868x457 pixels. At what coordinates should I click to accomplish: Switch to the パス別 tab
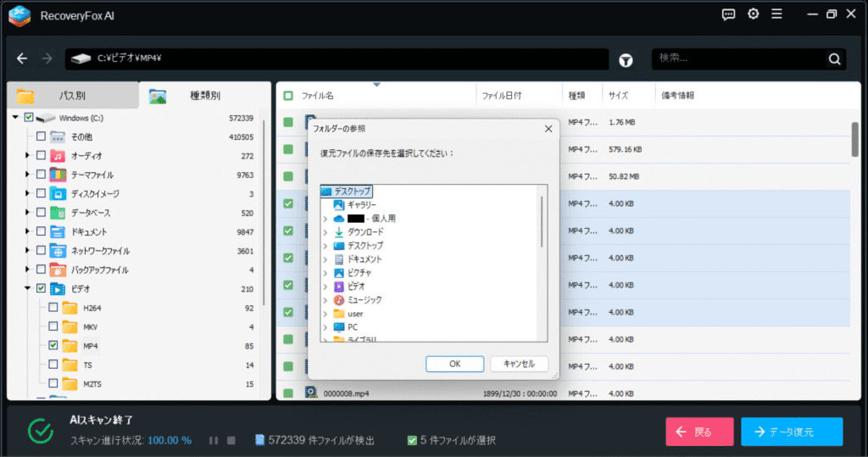[73, 95]
